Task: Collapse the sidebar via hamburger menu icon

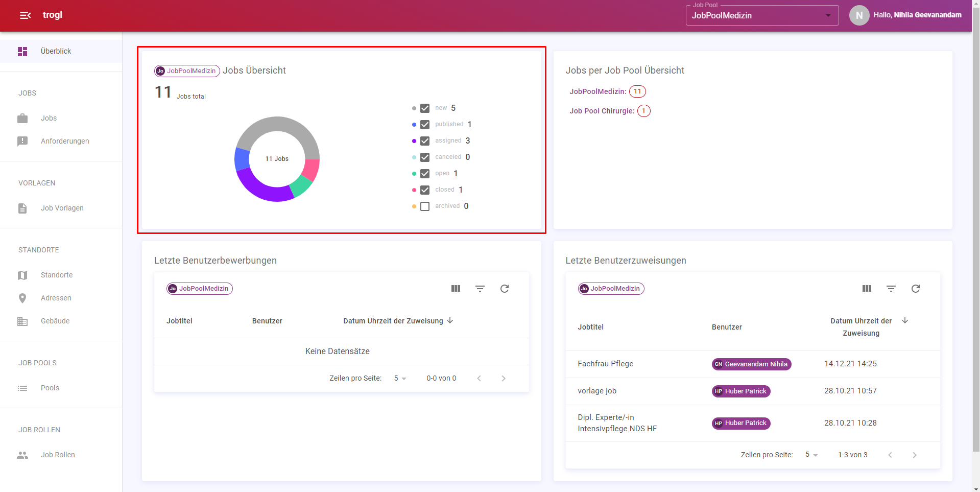Action: point(25,15)
